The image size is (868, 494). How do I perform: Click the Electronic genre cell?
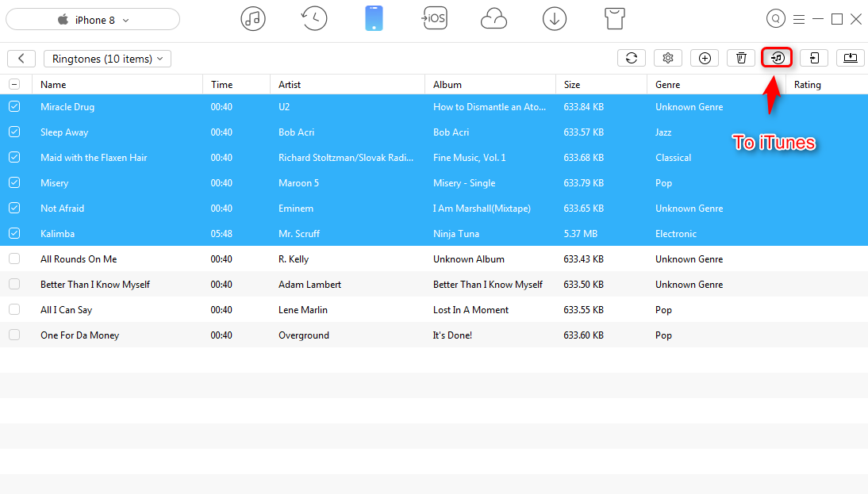676,234
